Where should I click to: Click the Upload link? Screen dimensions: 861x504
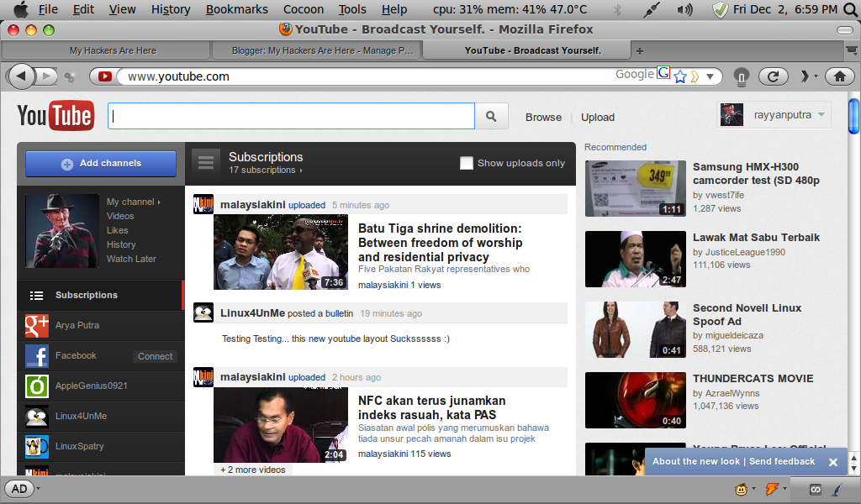(x=598, y=118)
